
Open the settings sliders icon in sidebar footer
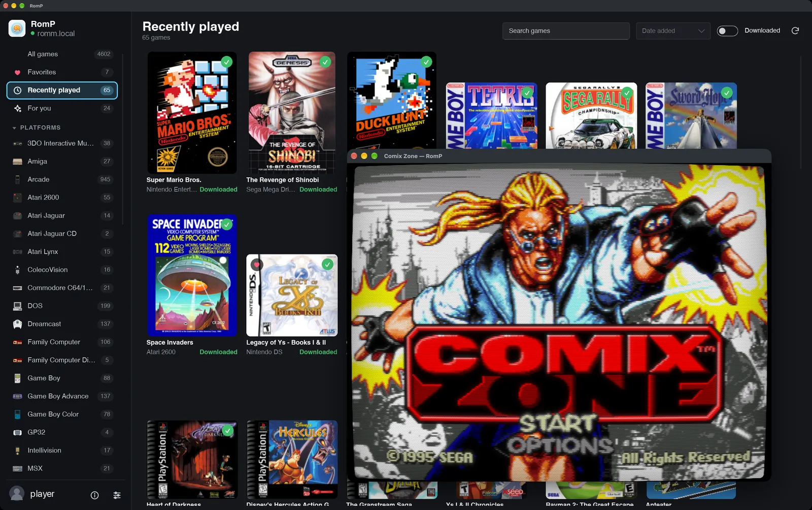click(117, 495)
